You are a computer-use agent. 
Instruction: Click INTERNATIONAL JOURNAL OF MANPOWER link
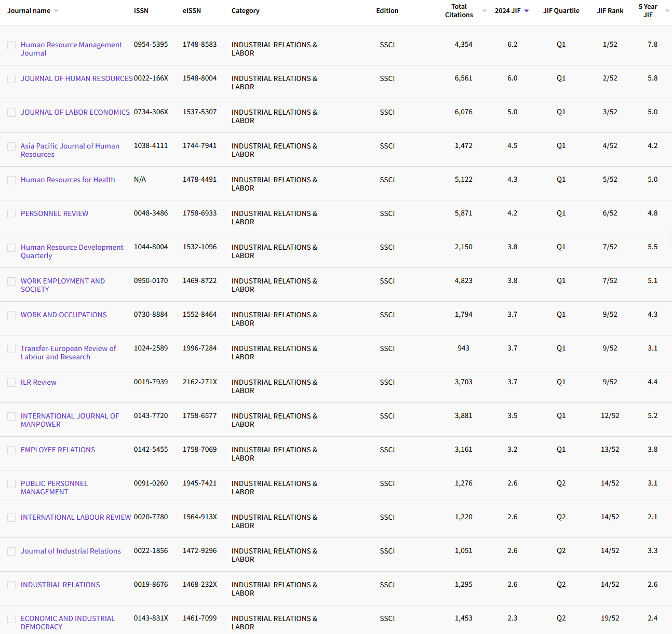click(x=69, y=420)
